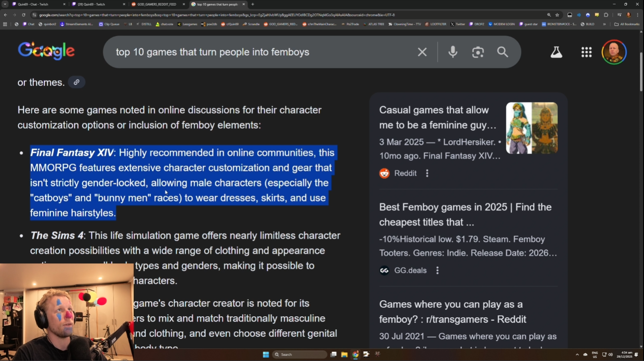Click the 'Reddit' source label
This screenshot has height=361, width=644.
click(405, 173)
